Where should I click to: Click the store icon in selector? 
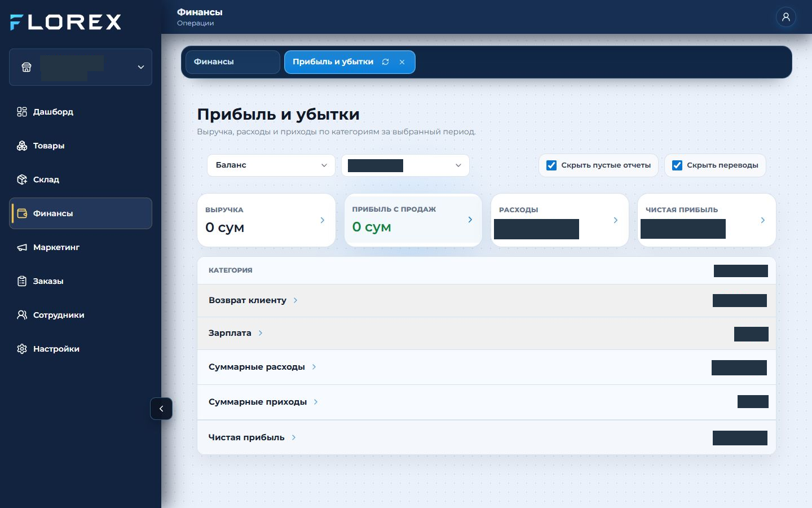point(27,67)
